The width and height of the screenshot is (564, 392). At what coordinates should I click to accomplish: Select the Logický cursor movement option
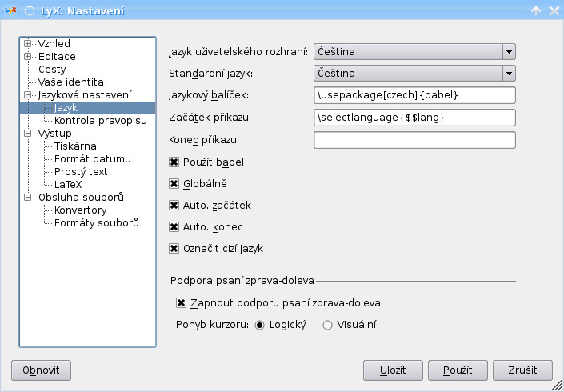coord(259,325)
